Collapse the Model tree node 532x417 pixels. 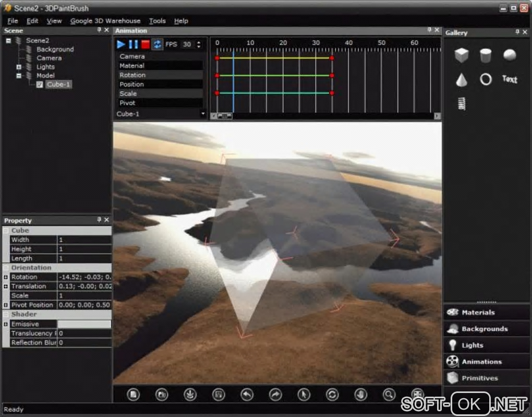pos(19,76)
